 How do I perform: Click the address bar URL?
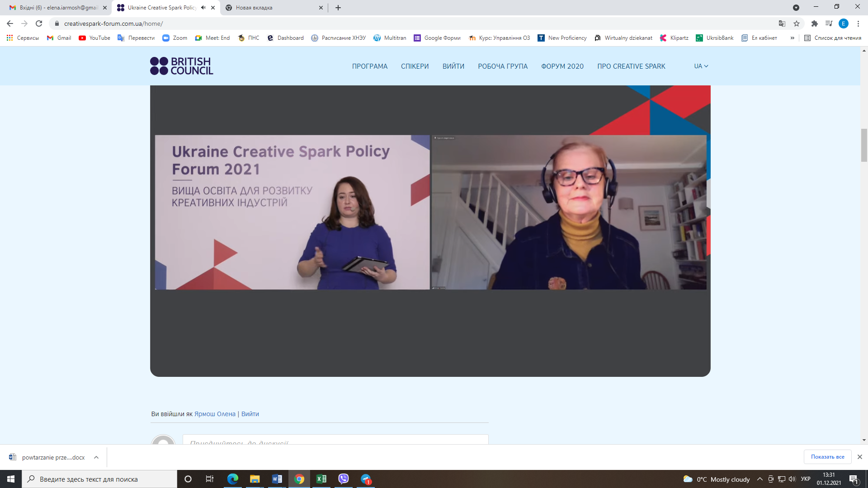[113, 23]
